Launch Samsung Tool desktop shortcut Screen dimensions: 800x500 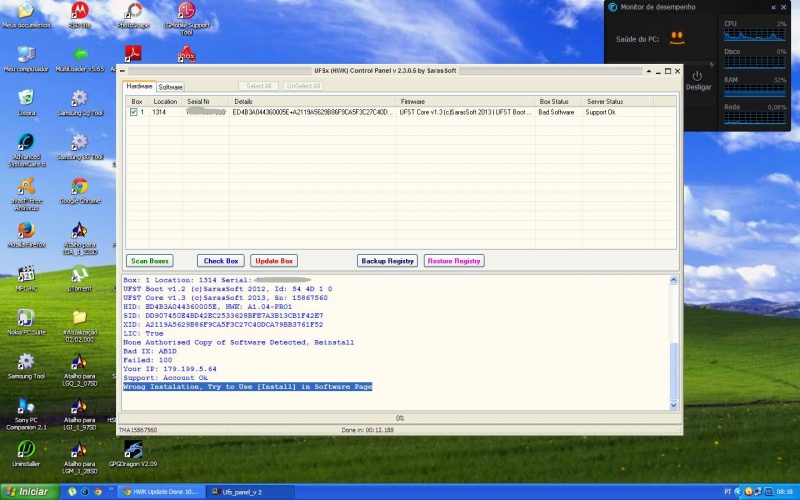pos(26,366)
